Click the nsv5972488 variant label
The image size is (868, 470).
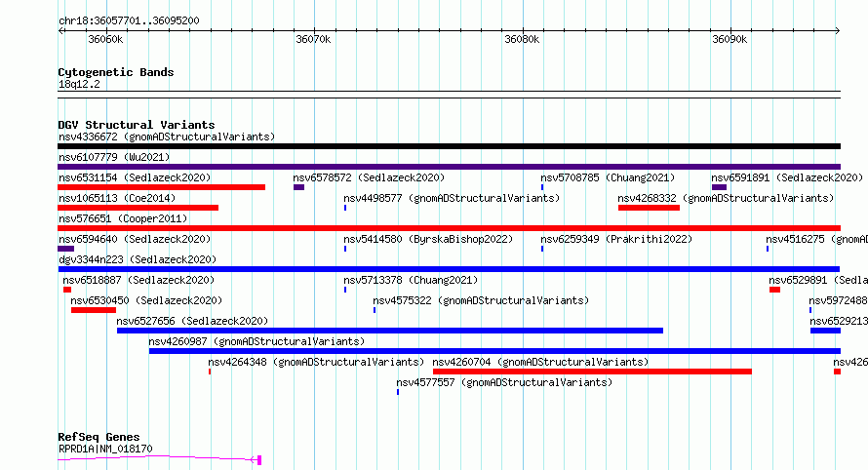point(838,300)
